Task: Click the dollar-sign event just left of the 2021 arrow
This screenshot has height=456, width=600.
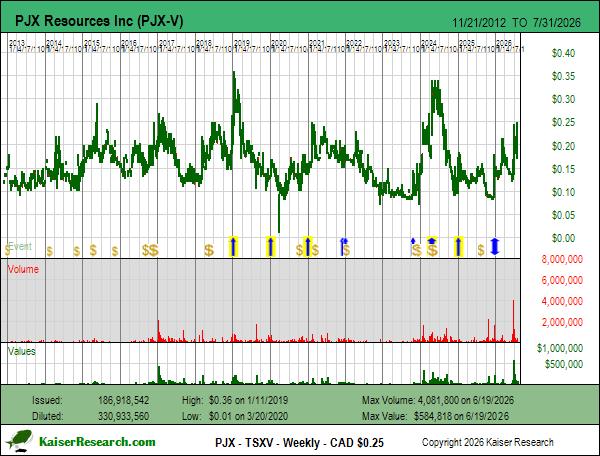Action: point(299,251)
